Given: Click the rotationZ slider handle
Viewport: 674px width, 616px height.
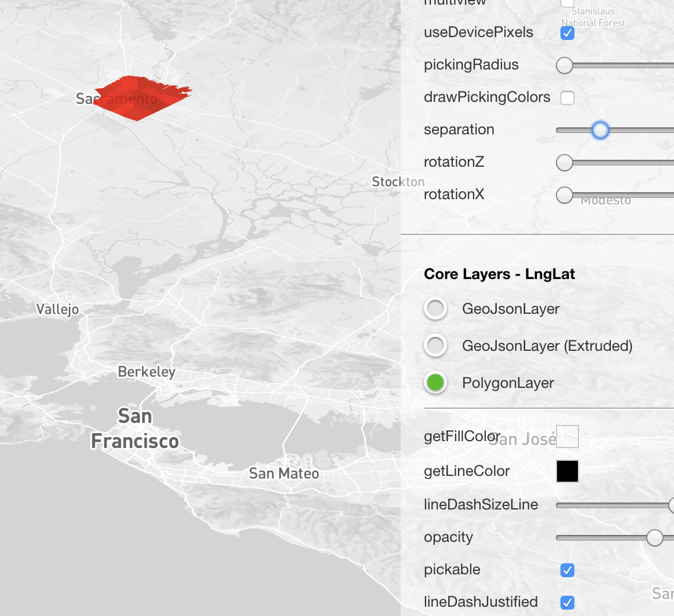Looking at the screenshot, I should pos(565,163).
